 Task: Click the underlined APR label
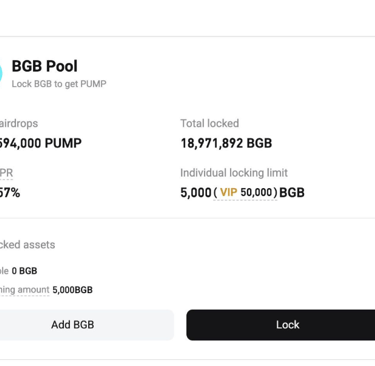(6, 173)
